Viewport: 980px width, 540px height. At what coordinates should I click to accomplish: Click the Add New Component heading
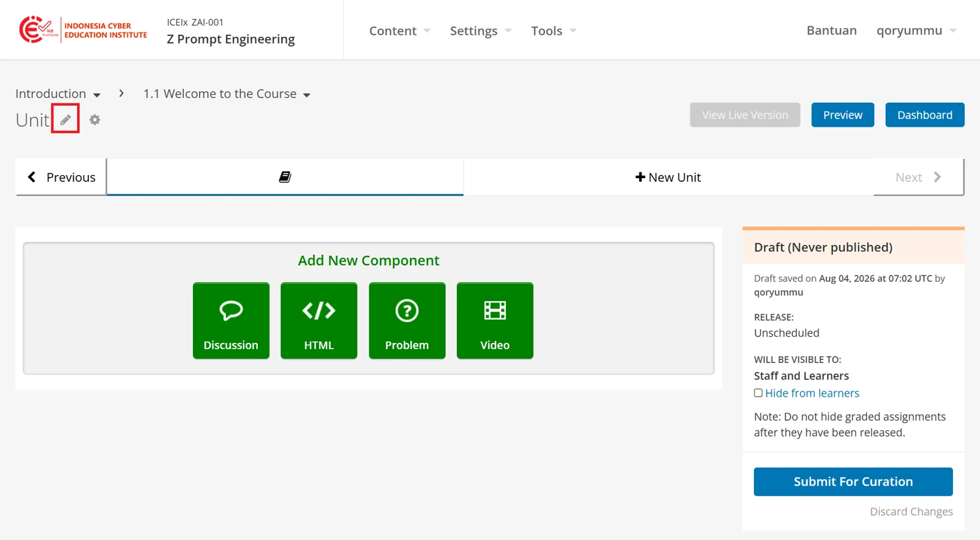click(x=369, y=261)
